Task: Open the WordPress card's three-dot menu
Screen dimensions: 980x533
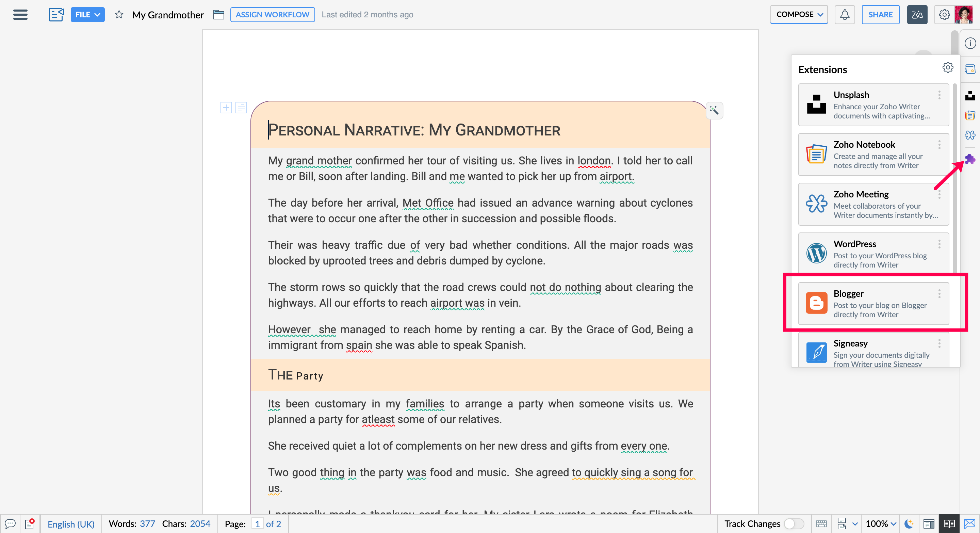Action: coord(939,244)
